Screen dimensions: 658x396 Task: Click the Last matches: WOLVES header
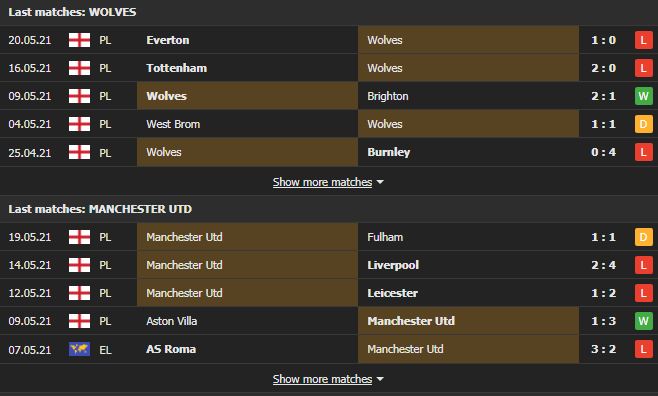tap(72, 12)
